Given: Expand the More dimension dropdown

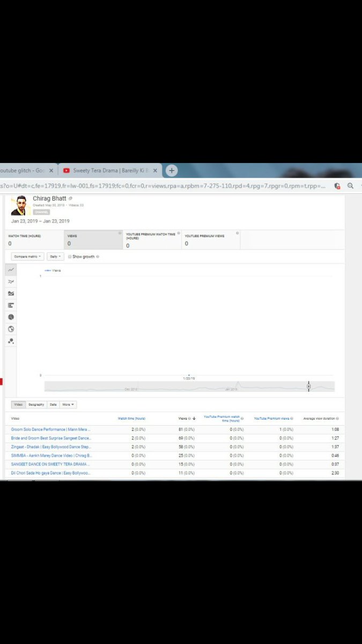Looking at the screenshot, I should [68, 404].
